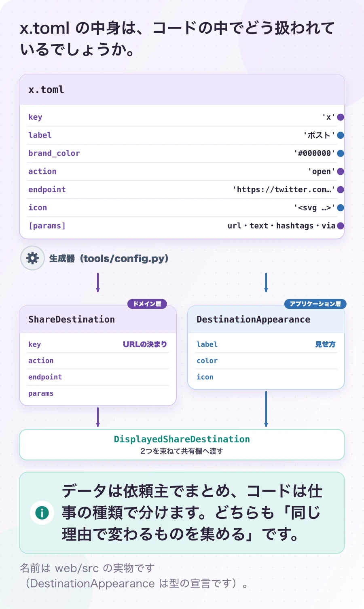The image size is (364, 609).
Task: Click the '<svg …>' icon value
Action: tap(315, 208)
